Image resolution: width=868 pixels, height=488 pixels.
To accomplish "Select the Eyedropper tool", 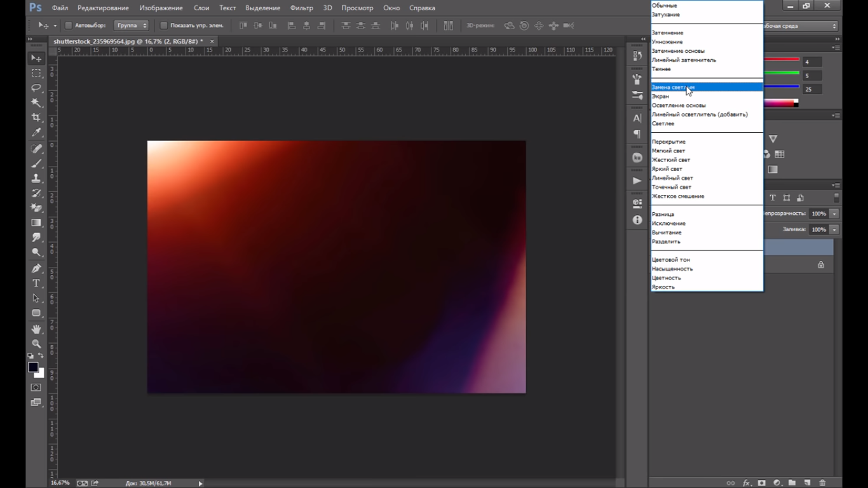I will pos(36,132).
